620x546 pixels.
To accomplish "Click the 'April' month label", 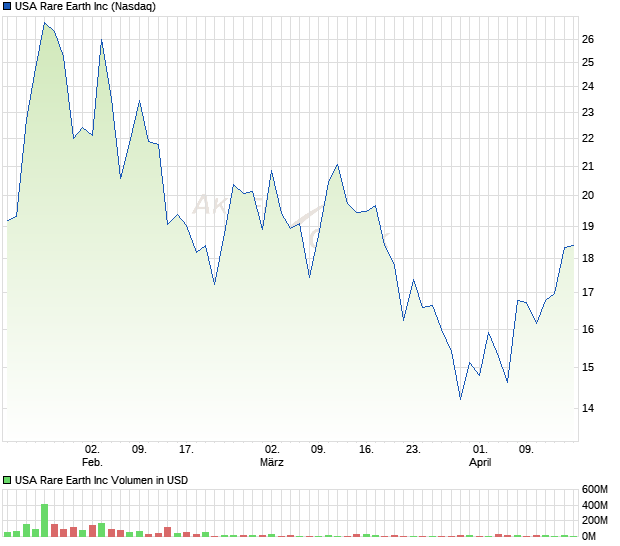I will click(480, 462).
